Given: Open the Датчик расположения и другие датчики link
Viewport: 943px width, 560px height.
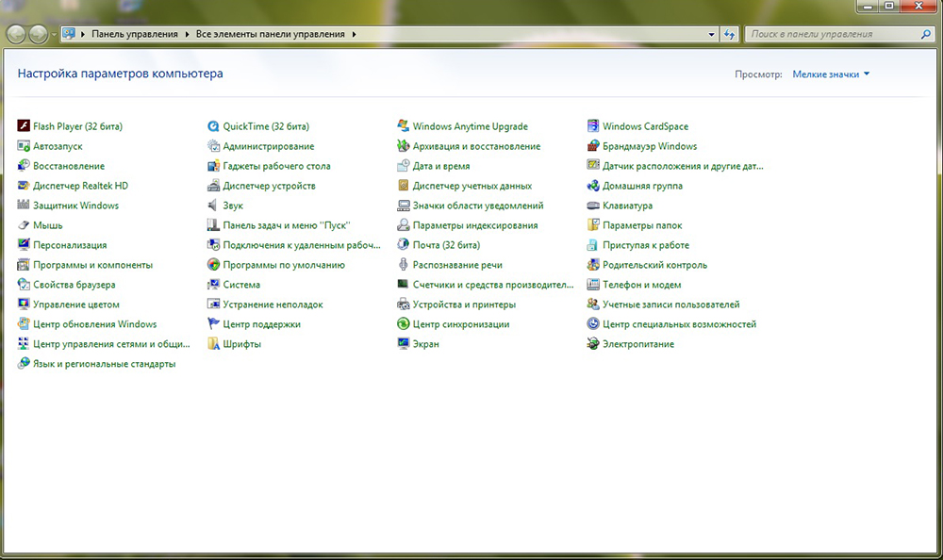Looking at the screenshot, I should tap(683, 166).
